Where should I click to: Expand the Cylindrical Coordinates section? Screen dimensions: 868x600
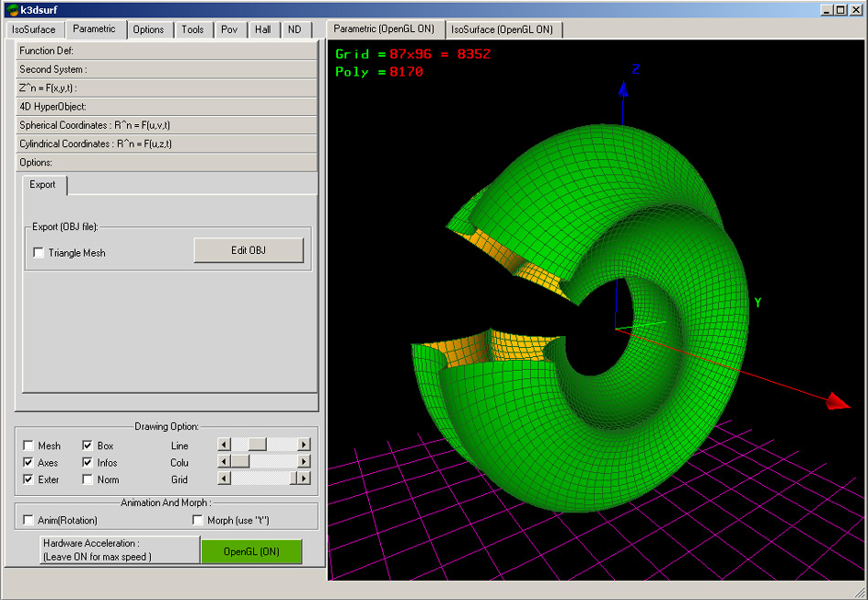[x=166, y=144]
